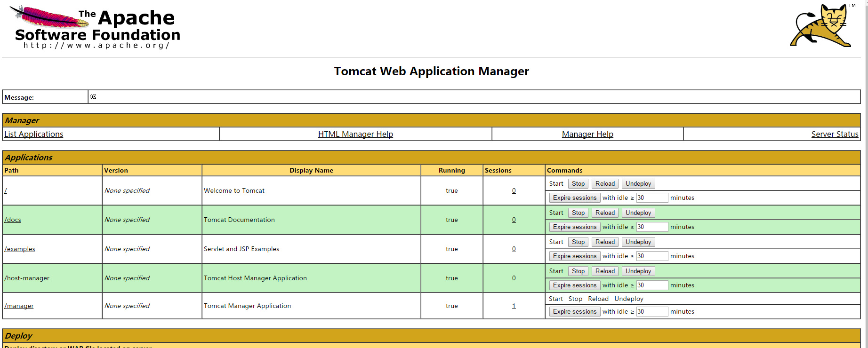Undeploy the /docs application
This screenshot has height=348, width=868.
(638, 213)
